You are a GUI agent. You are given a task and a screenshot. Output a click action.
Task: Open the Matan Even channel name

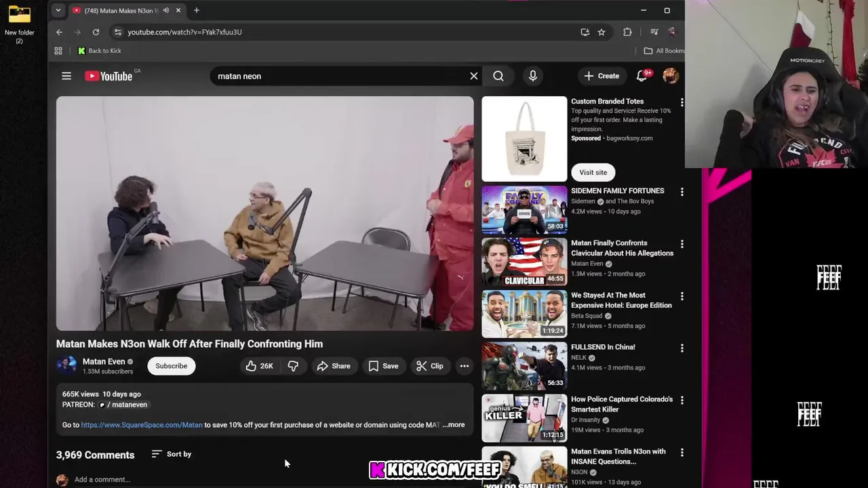click(104, 361)
